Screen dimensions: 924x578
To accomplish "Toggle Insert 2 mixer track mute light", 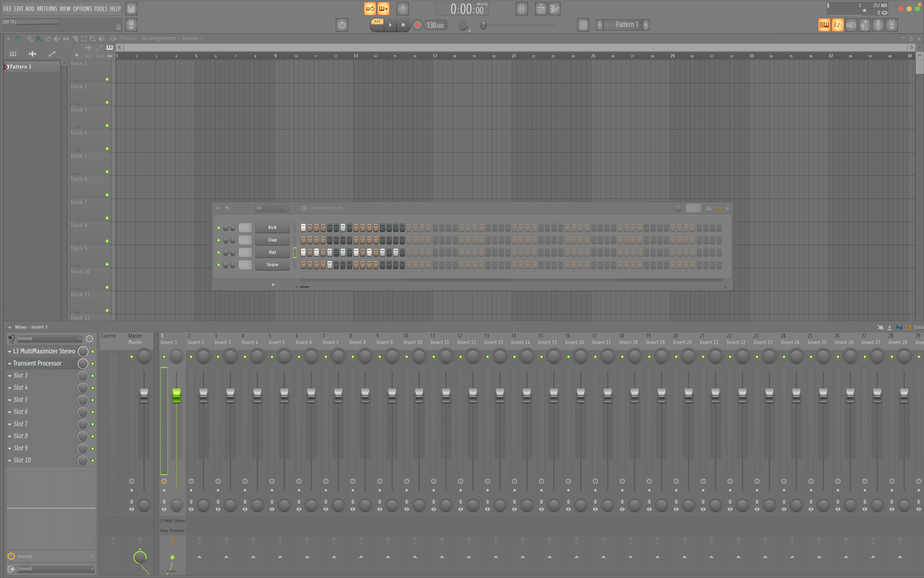I will (x=191, y=357).
